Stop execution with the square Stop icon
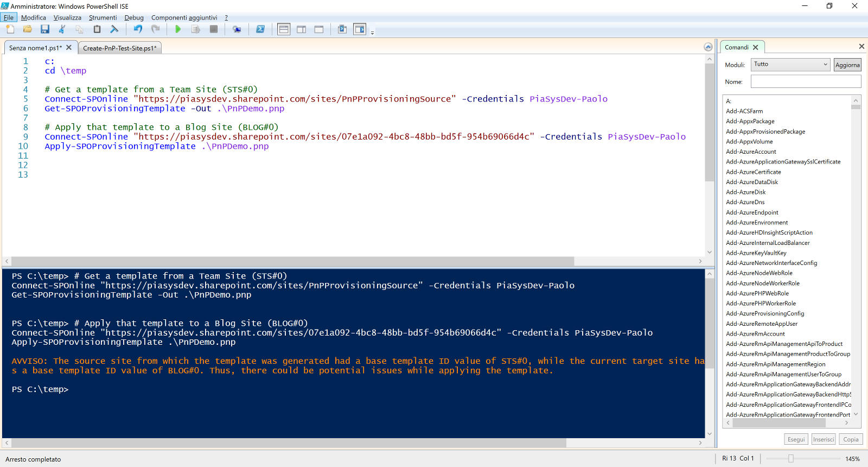This screenshot has height=467, width=868. click(214, 29)
